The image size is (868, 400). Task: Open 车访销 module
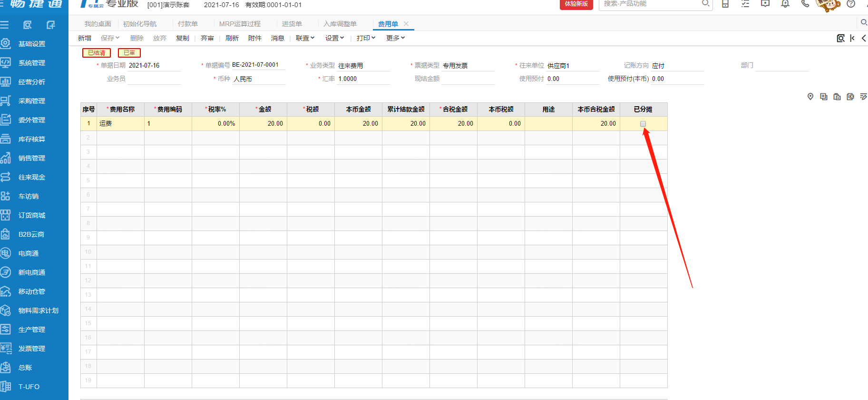(x=29, y=196)
